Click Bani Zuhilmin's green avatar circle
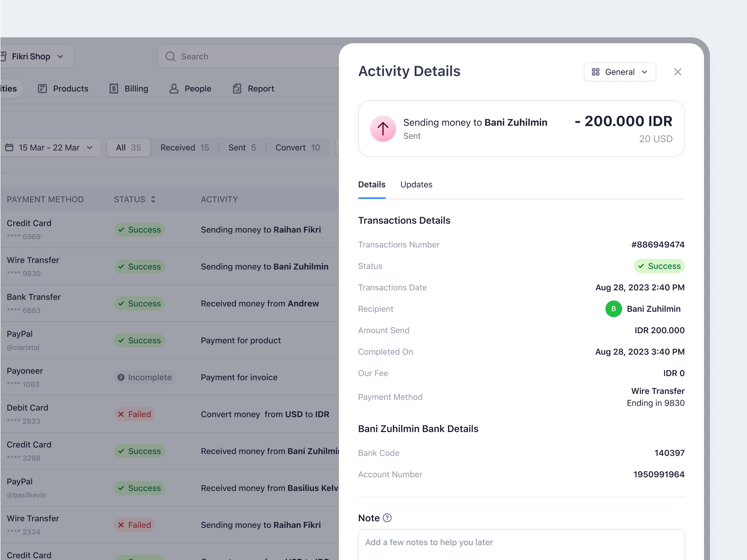This screenshot has width=747, height=560. click(x=614, y=308)
